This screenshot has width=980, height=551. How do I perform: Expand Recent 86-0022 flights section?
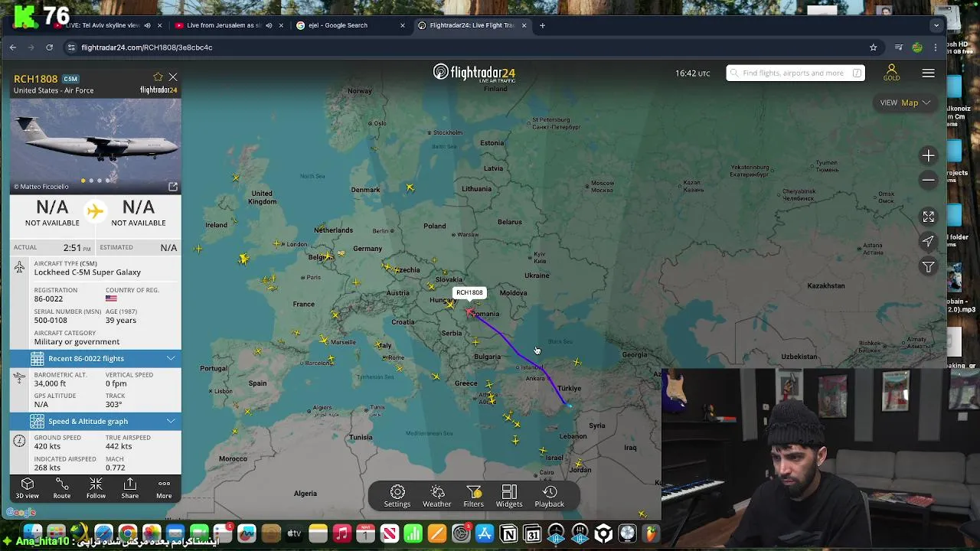click(x=96, y=358)
